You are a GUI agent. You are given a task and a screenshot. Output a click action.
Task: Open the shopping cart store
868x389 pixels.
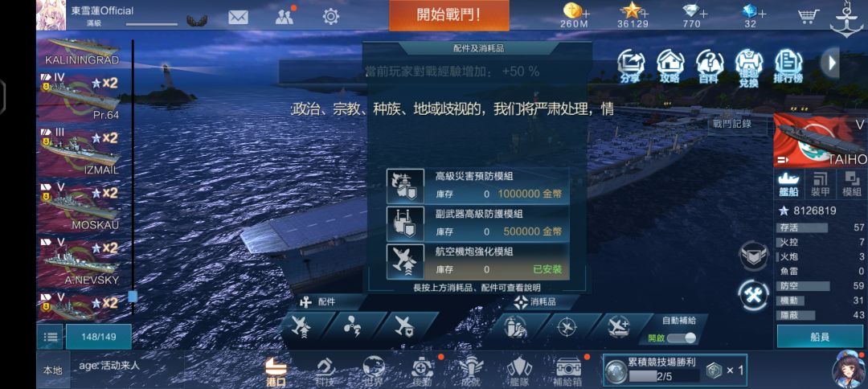tap(809, 17)
